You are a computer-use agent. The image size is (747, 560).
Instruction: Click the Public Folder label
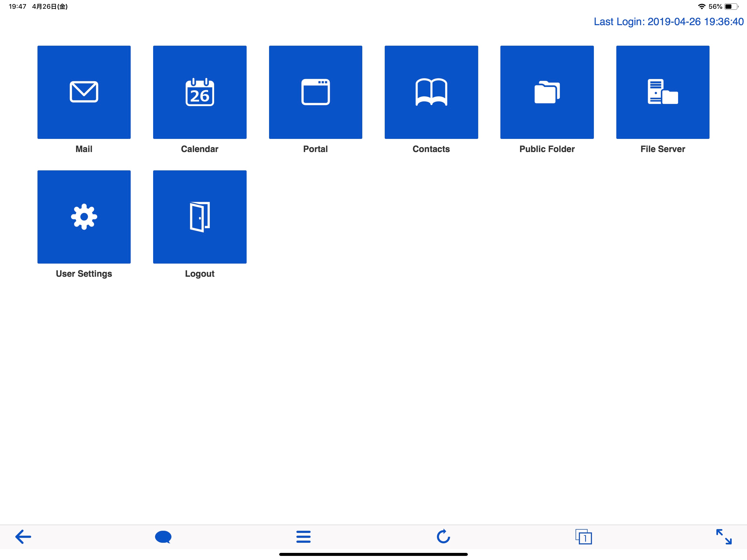[x=547, y=149]
